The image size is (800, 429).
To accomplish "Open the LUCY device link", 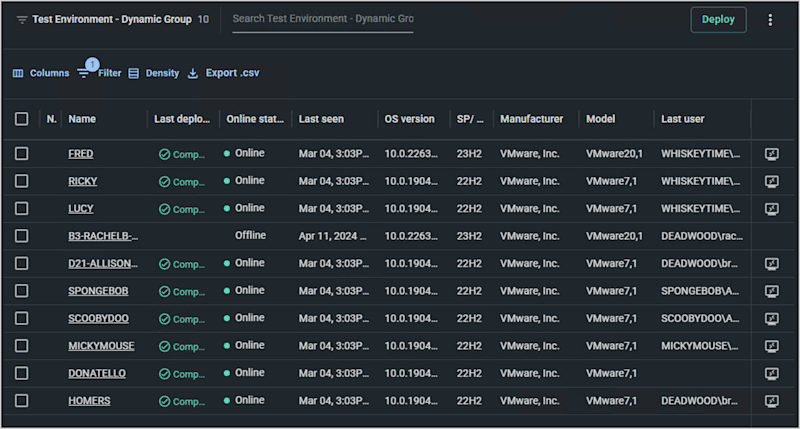I will pos(82,208).
